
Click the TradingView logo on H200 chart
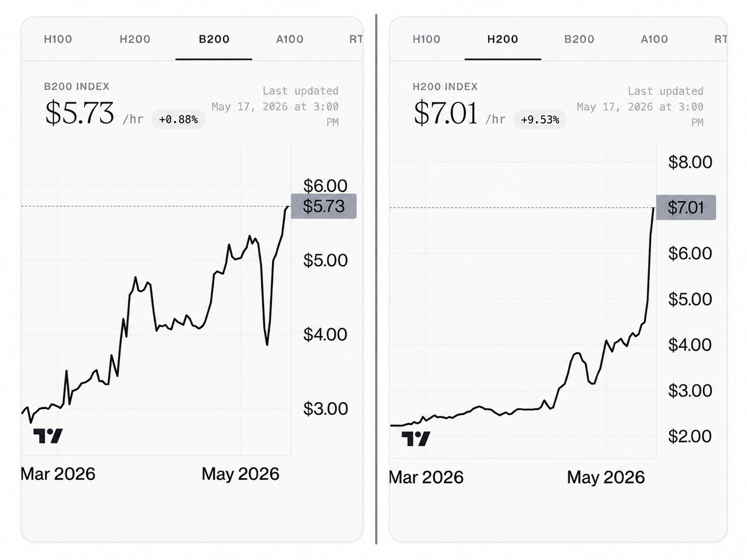[416, 438]
